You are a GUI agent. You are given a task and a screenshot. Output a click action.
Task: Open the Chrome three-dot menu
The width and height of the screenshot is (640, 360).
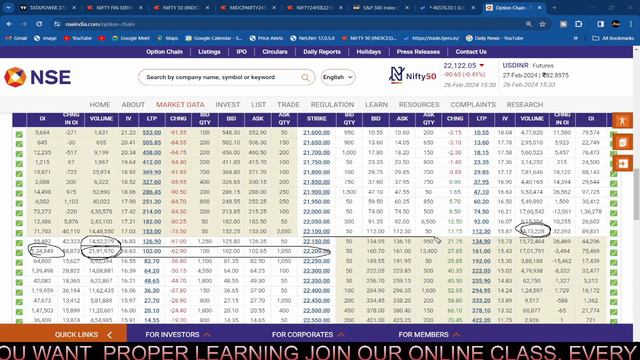coord(631,24)
